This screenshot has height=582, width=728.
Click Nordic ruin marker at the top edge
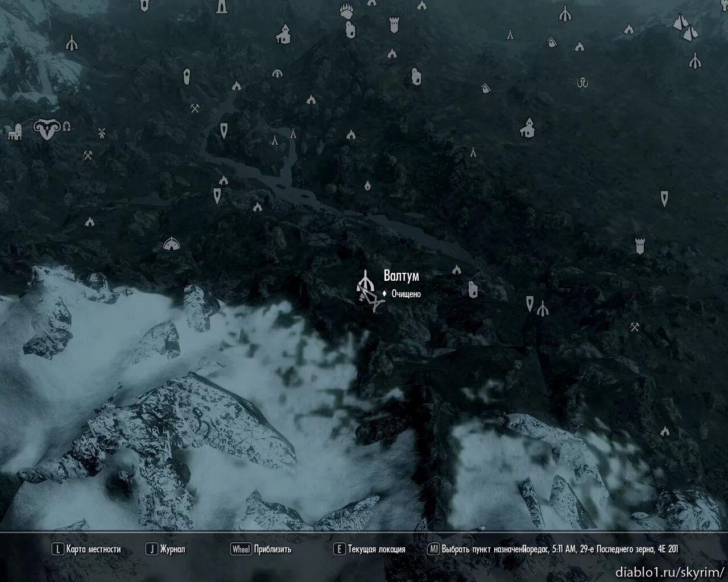(565, 14)
